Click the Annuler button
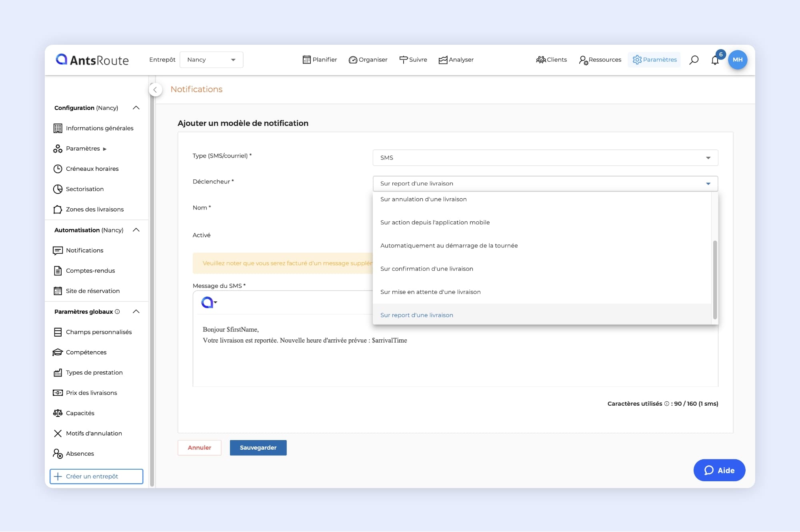Screen dimensions: 800x532 tap(199, 448)
